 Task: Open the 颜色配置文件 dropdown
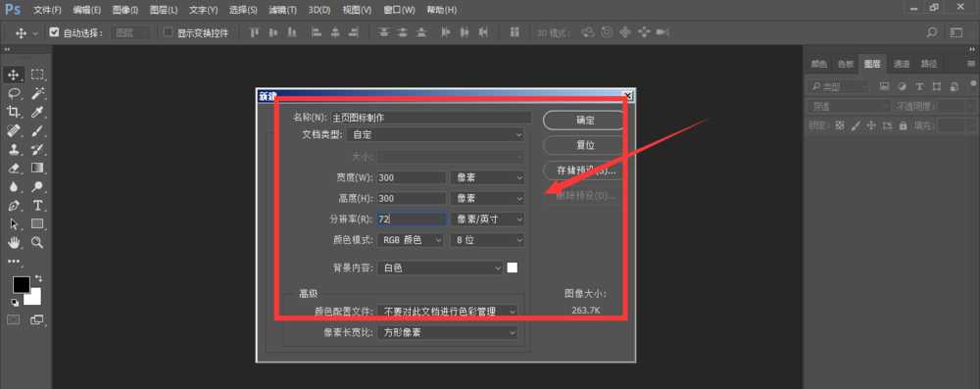[447, 312]
